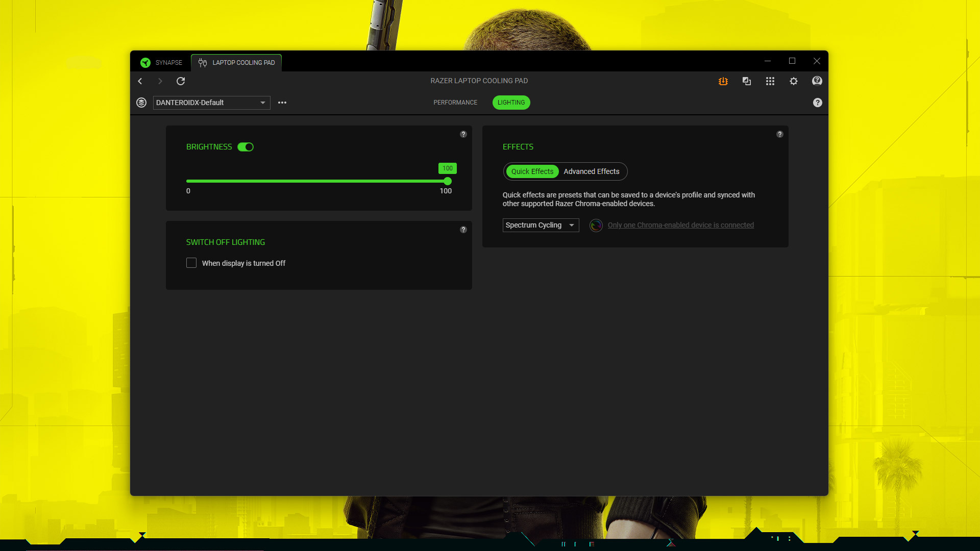Close the Synapse window
980x551 pixels.
[x=817, y=61]
